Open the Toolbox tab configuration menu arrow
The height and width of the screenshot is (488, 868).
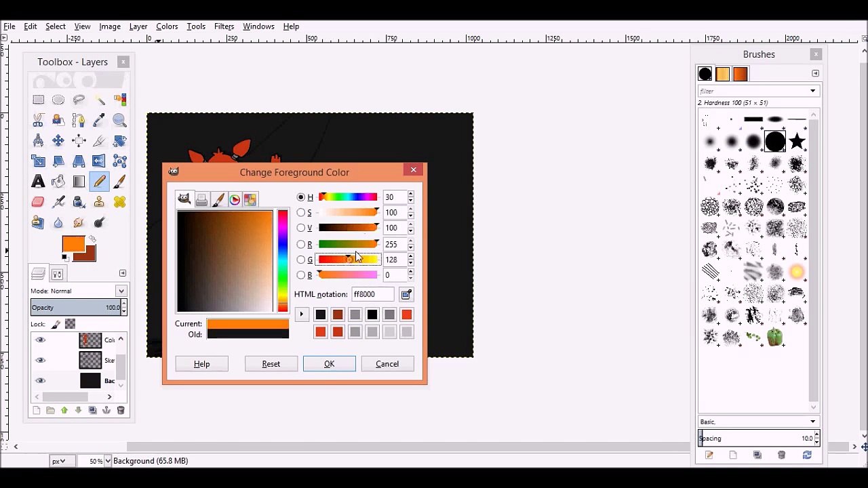(x=123, y=273)
